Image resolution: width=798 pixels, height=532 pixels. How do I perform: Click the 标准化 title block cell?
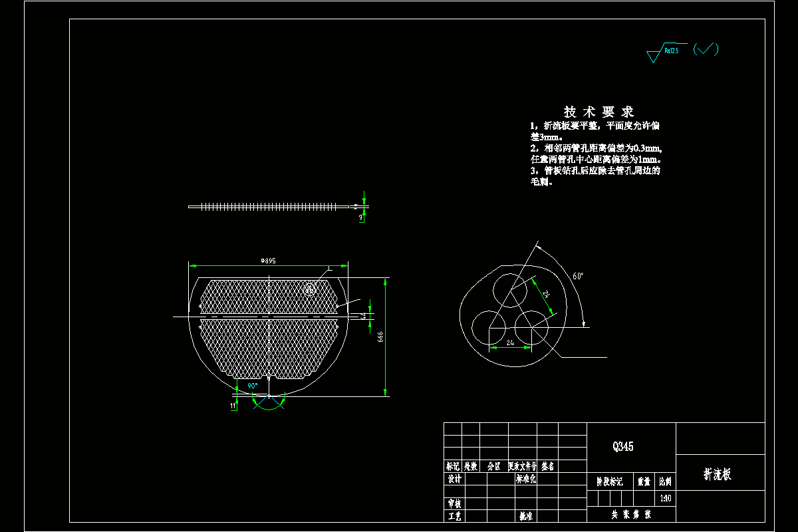click(526, 479)
